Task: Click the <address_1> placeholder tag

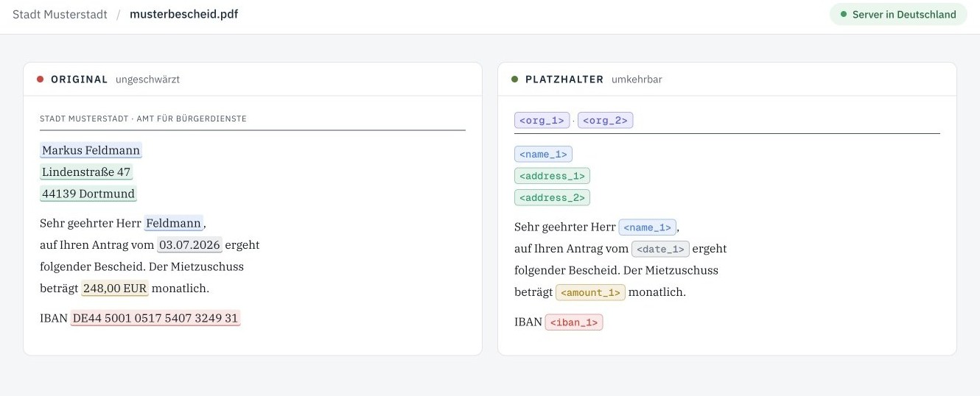Action: pos(552,176)
